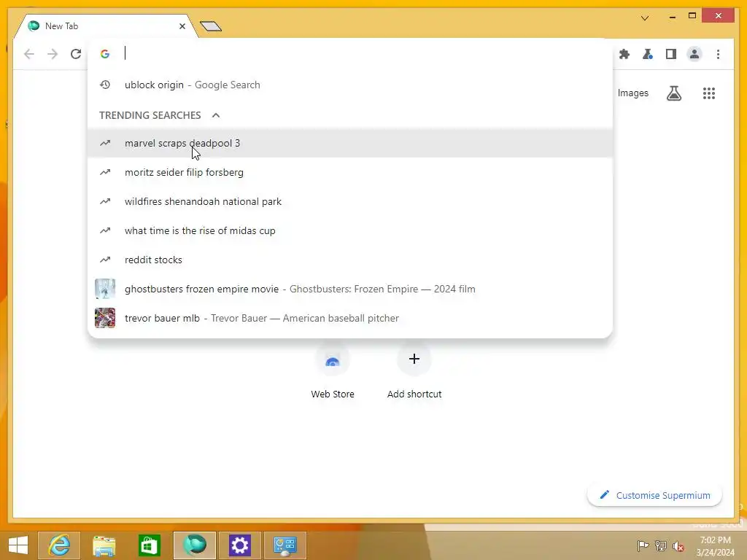Click the Search Labs flask on page

coord(673,93)
